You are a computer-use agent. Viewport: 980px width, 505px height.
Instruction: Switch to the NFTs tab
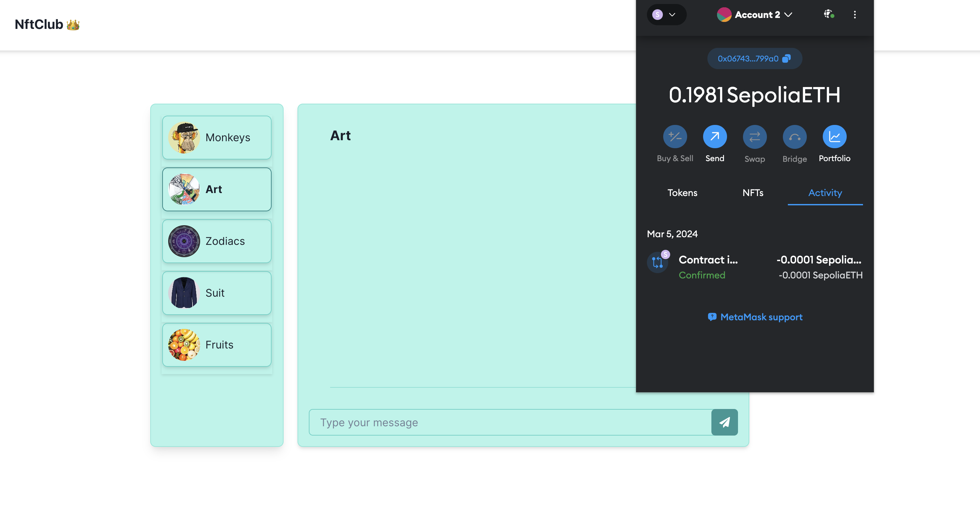pos(753,193)
